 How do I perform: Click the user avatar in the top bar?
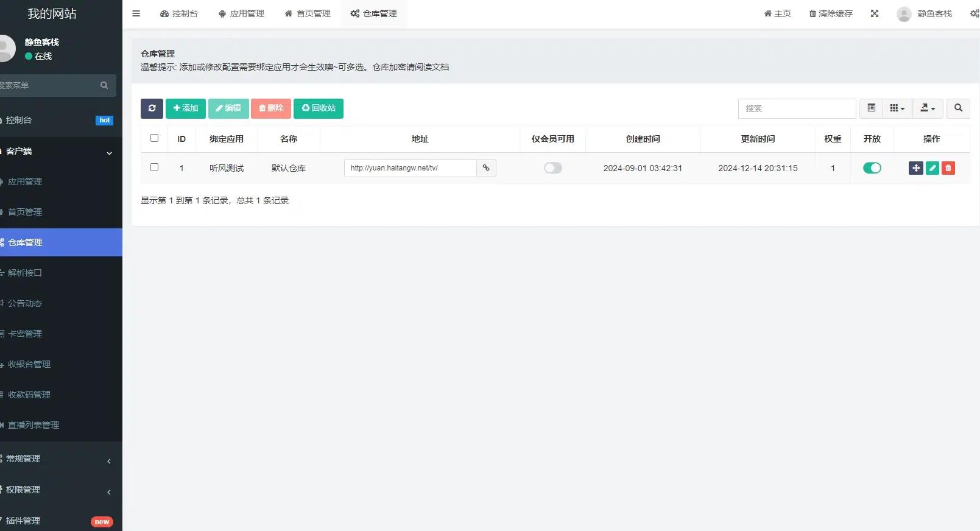904,14
